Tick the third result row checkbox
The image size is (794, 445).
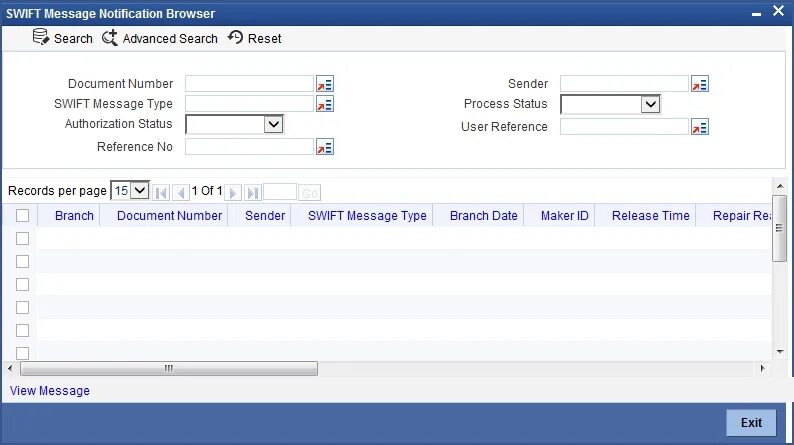click(22, 285)
